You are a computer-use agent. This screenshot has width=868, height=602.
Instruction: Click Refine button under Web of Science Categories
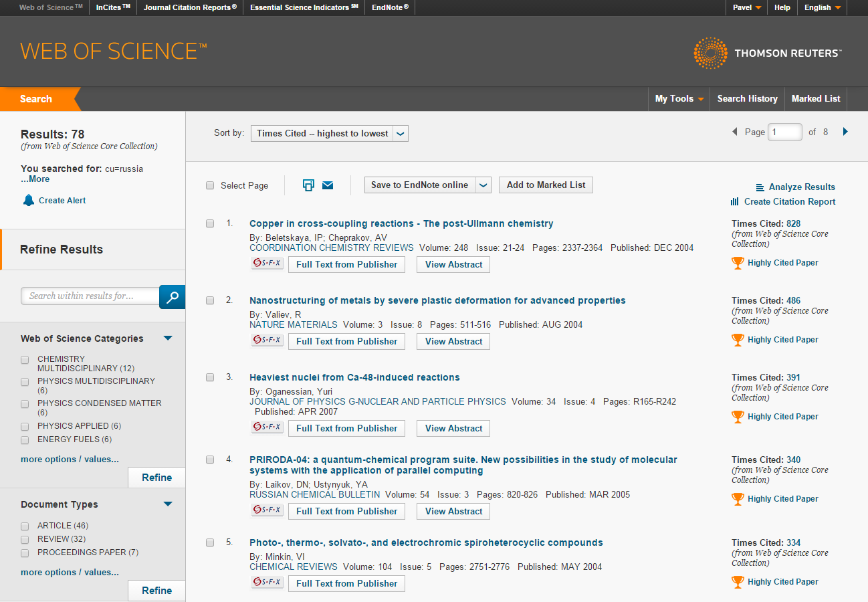(156, 478)
